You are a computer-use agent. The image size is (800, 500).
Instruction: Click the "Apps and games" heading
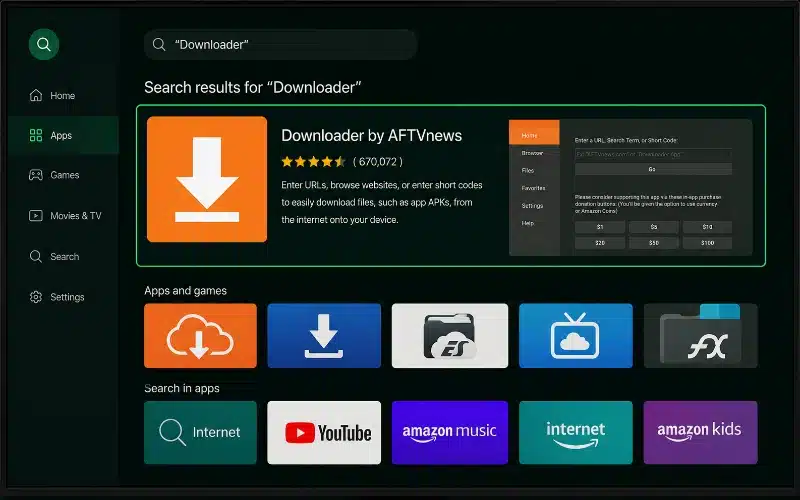coord(185,291)
